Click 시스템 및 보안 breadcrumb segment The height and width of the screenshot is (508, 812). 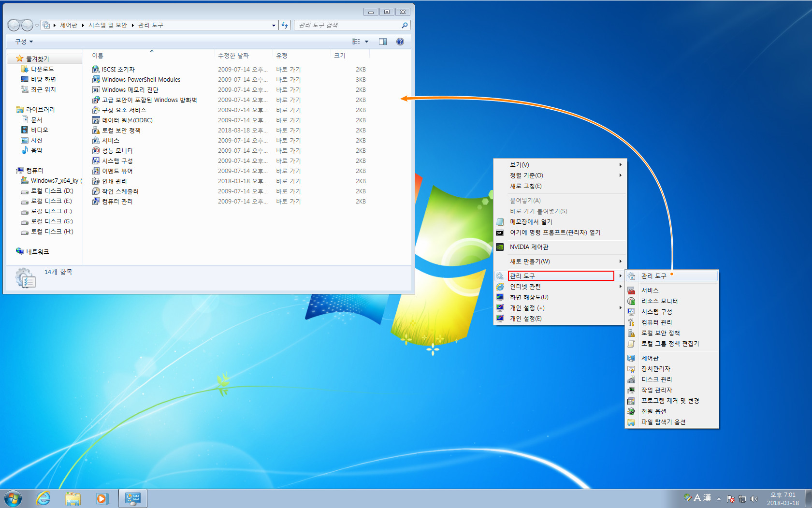pos(108,25)
